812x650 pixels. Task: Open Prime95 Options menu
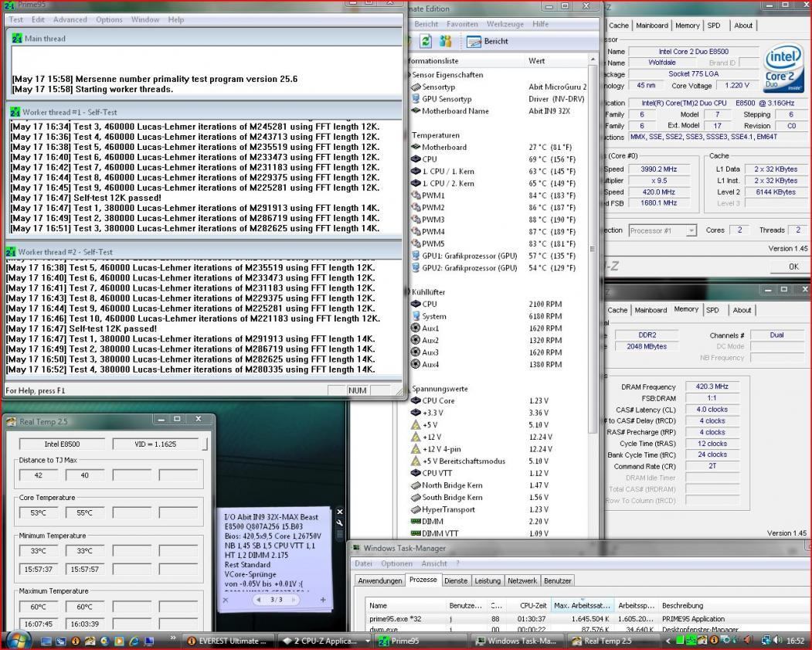pyautogui.click(x=109, y=19)
